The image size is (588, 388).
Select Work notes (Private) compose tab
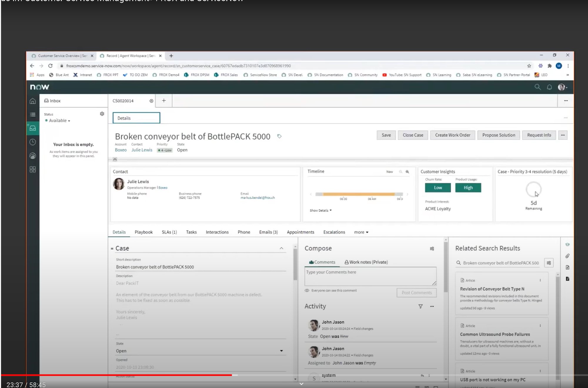click(366, 262)
